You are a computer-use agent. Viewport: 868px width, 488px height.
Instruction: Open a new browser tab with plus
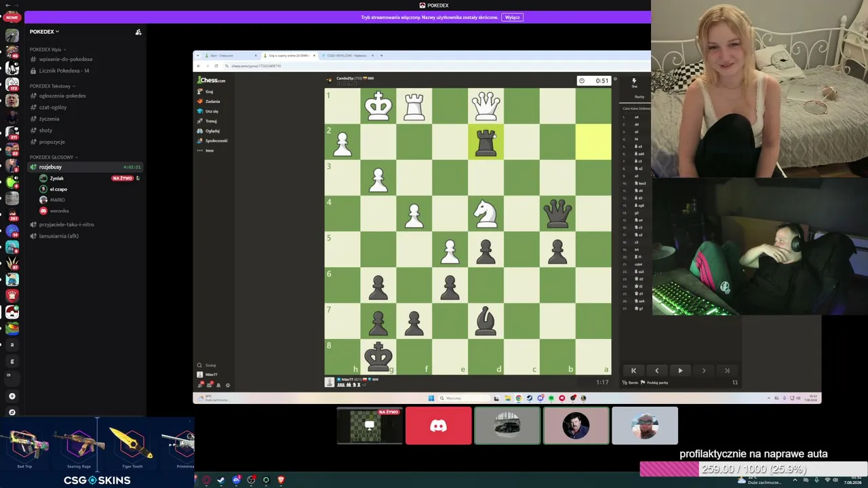click(381, 56)
